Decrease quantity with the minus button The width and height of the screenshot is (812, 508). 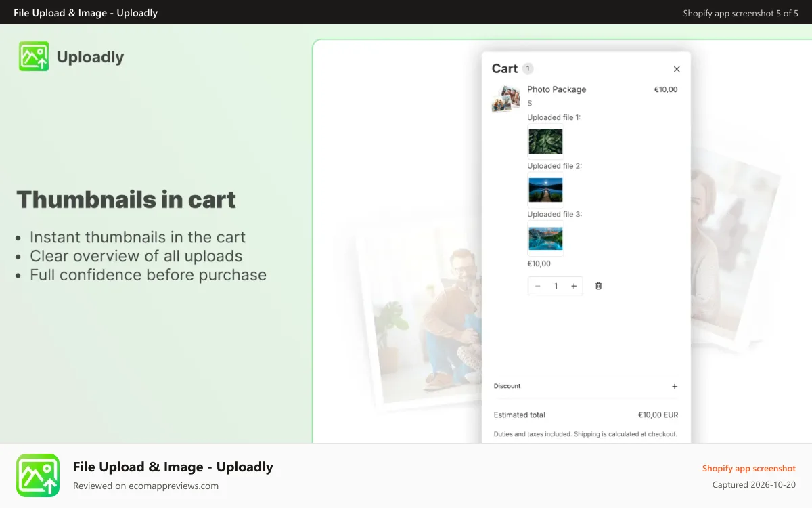(538, 286)
